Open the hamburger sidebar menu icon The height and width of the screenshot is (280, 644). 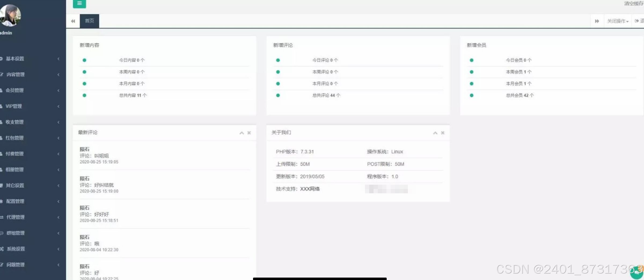coord(79,3)
